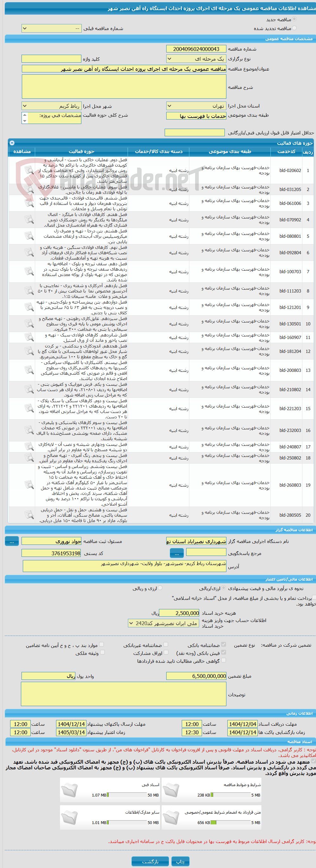Open view icon for row bld-160907
This screenshot has height=868, width=316.
tap(29, 337)
